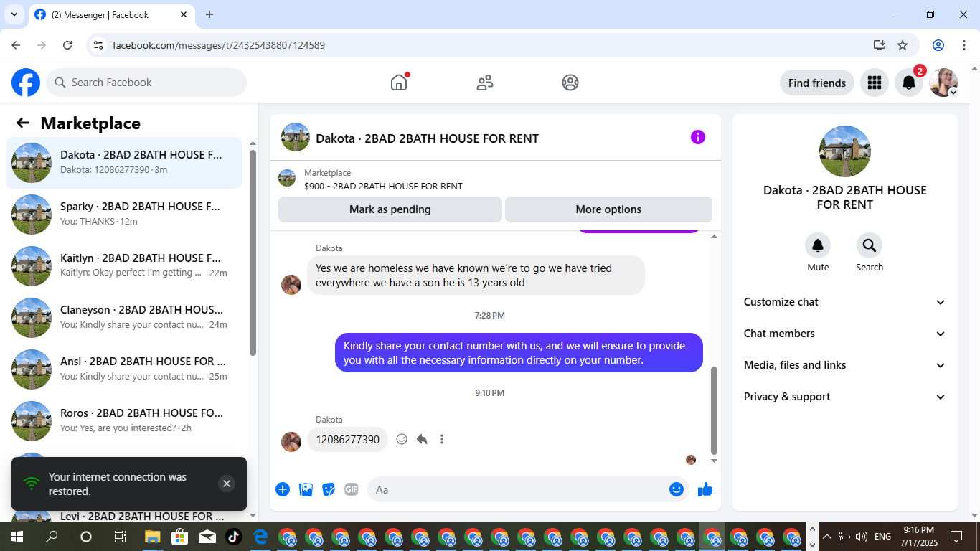Open the Dakota conversation in the list
This screenshot has width=980, height=551.
124,163
